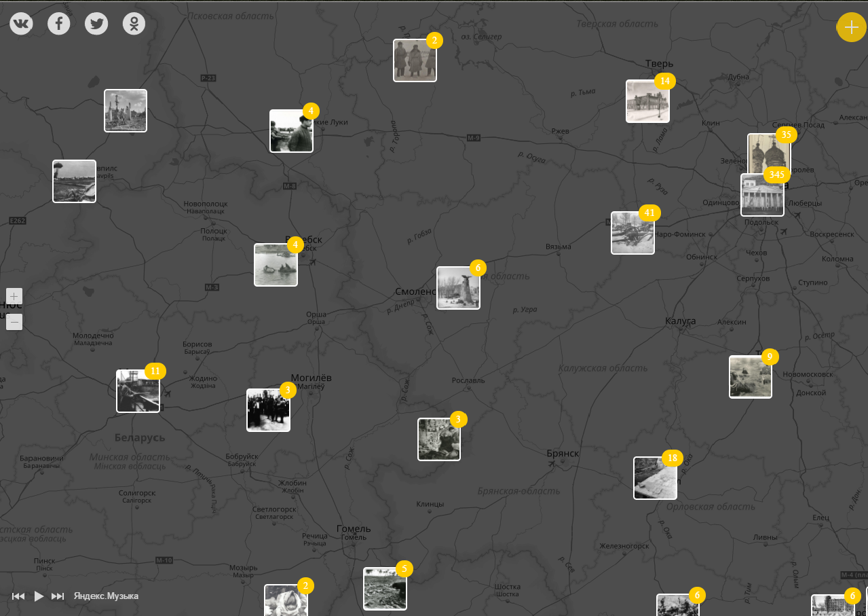The width and height of the screenshot is (868, 616).
Task: Share via Odnoklassniki icon
Action: pyautogui.click(x=134, y=24)
